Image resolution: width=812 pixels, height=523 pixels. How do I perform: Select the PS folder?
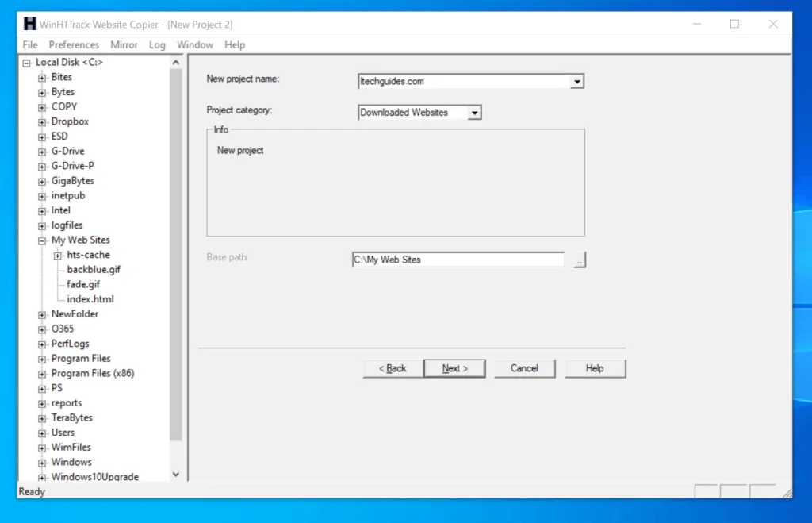click(56, 388)
